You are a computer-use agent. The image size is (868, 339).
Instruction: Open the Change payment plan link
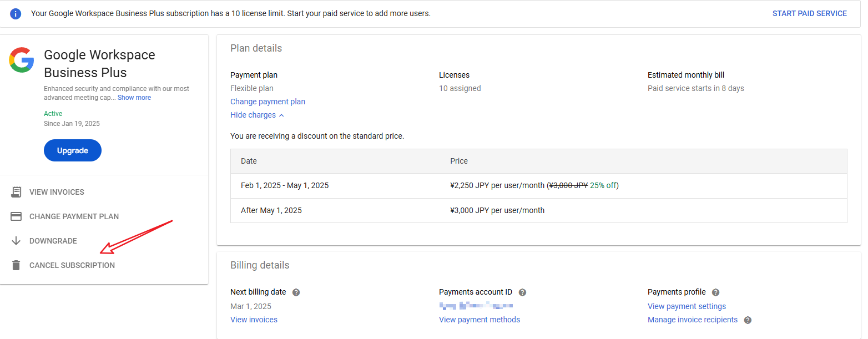click(268, 102)
